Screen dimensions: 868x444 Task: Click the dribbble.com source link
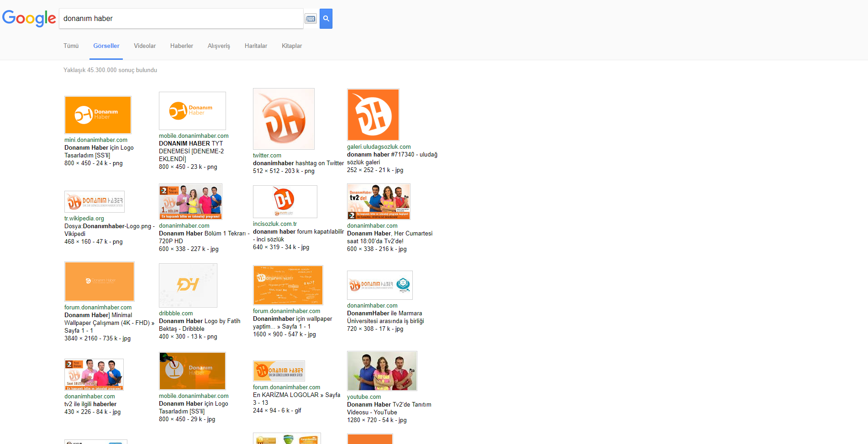(x=176, y=313)
